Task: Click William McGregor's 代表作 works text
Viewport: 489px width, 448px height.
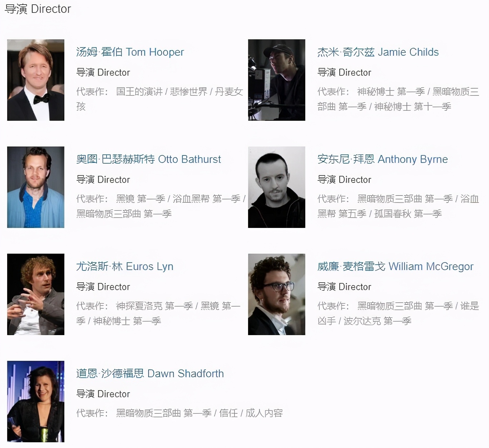Action: coord(398,313)
